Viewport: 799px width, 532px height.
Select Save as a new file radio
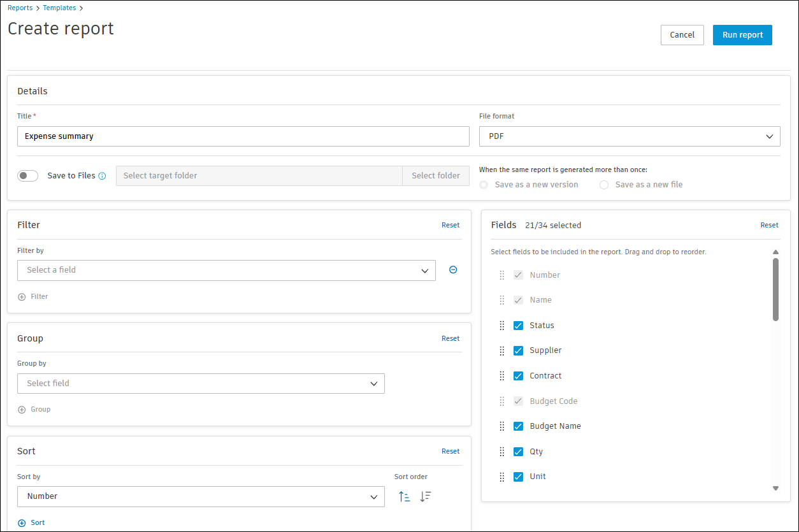[x=604, y=185]
